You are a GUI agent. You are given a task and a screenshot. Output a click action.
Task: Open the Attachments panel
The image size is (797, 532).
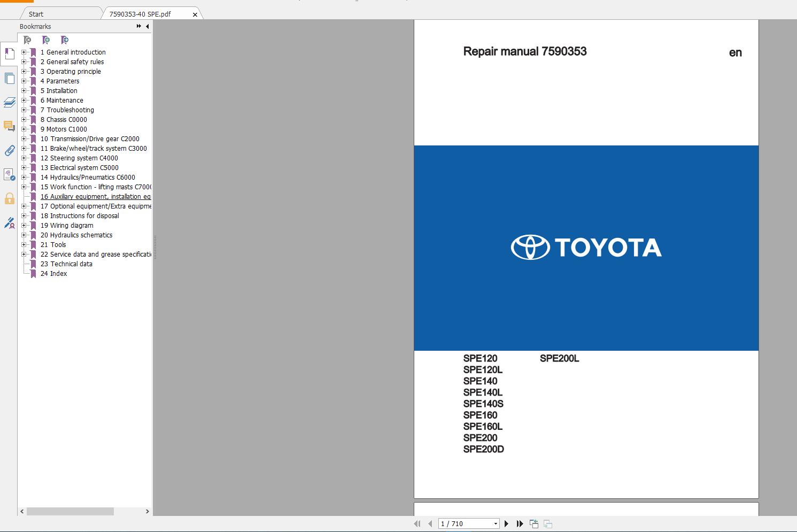pos(9,151)
